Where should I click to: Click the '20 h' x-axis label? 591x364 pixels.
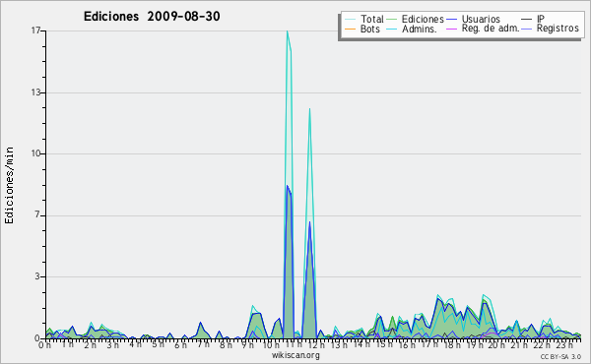495,344
